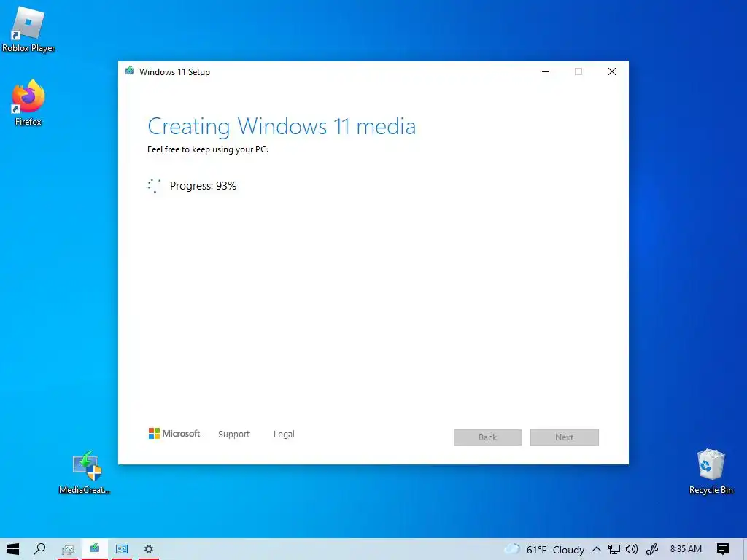Open network status tray icon
The image size is (747, 560).
(614, 550)
